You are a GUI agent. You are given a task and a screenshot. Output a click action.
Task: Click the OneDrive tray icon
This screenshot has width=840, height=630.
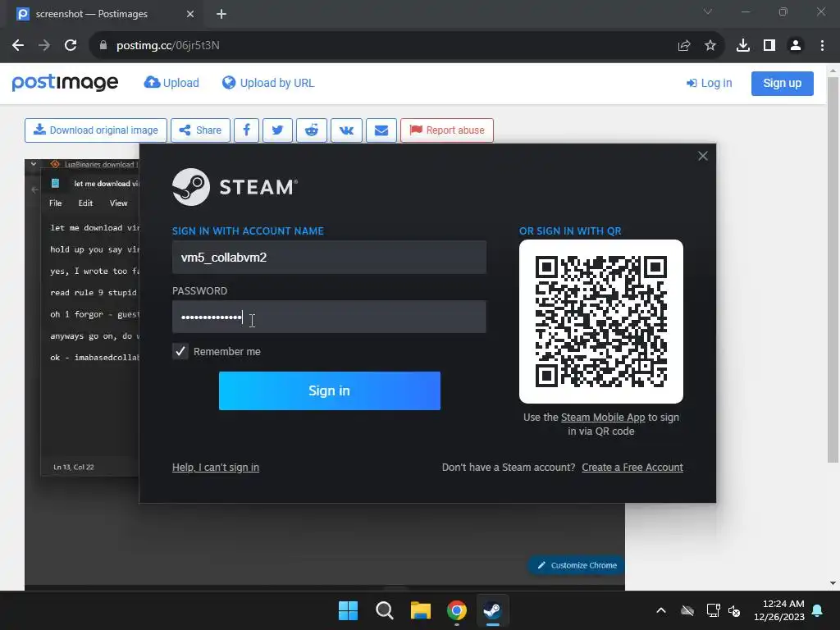[x=687, y=610]
